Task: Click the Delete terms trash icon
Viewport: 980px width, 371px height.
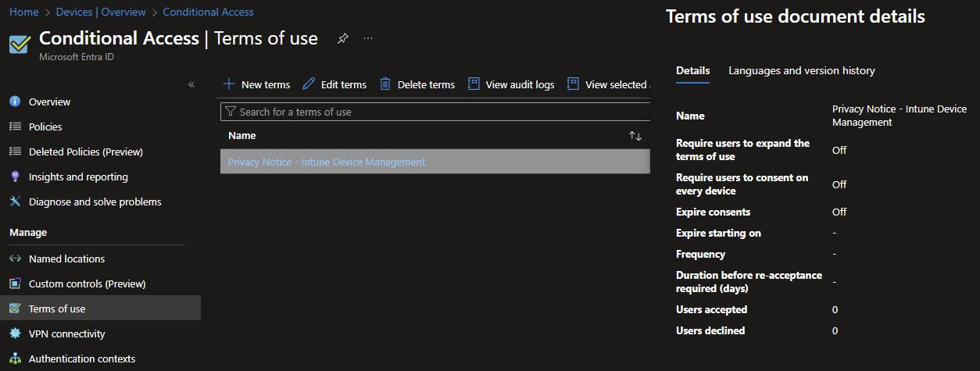Action: click(x=384, y=84)
